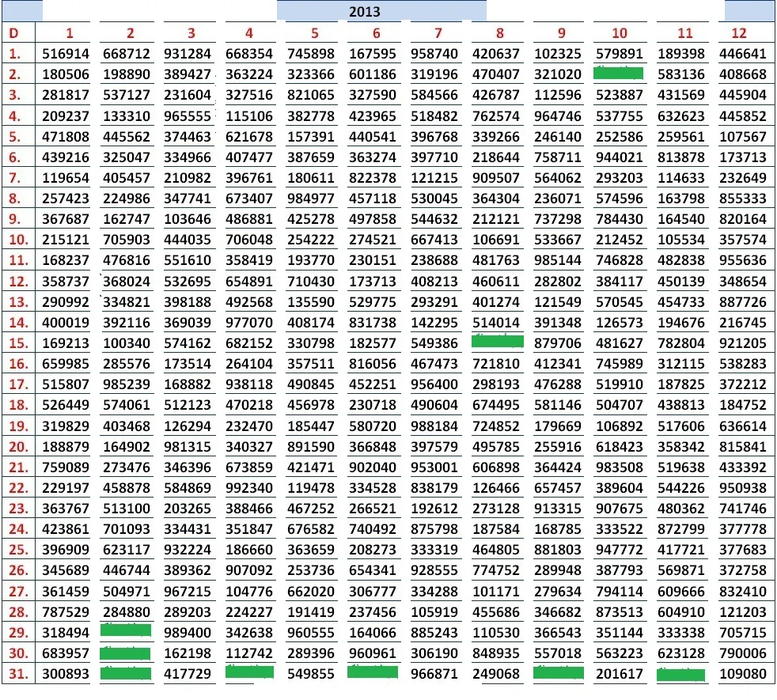777x700 pixels.
Task: Click the cell containing 984977
Action: (x=311, y=199)
